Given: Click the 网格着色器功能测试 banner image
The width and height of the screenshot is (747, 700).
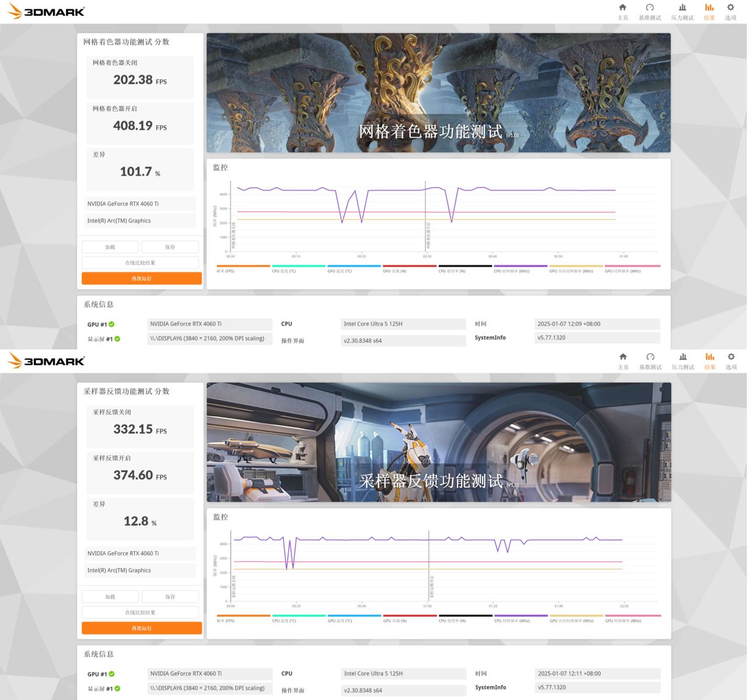Looking at the screenshot, I should pos(438,93).
